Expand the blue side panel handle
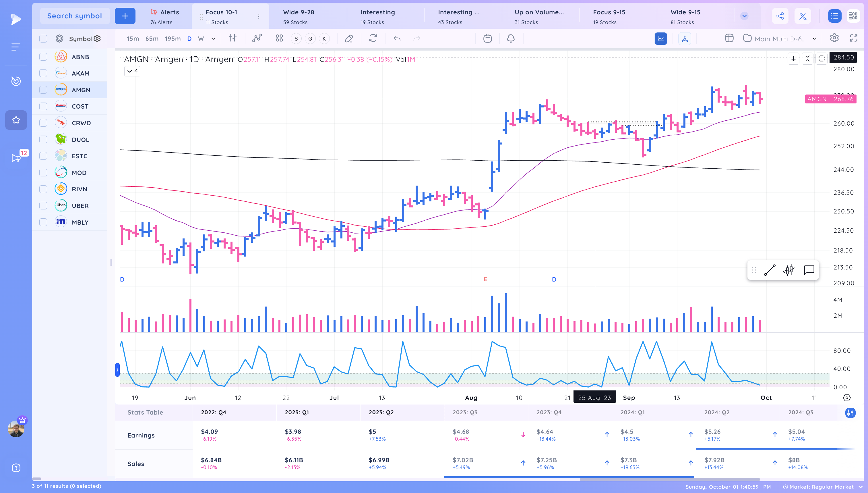868x493 pixels. 117,370
